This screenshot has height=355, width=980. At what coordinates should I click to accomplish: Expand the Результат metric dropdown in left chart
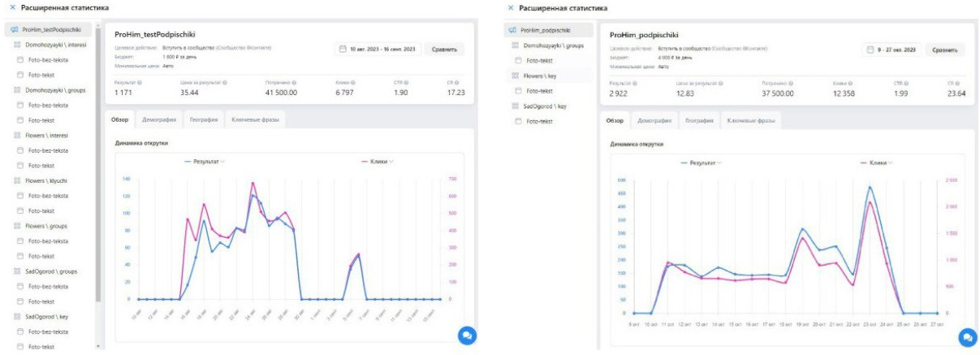click(222, 162)
